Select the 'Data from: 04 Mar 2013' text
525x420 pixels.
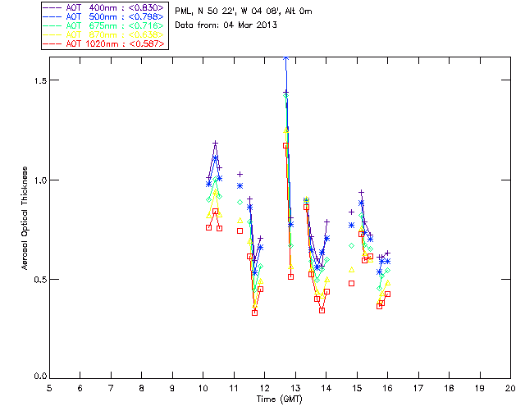point(226,25)
